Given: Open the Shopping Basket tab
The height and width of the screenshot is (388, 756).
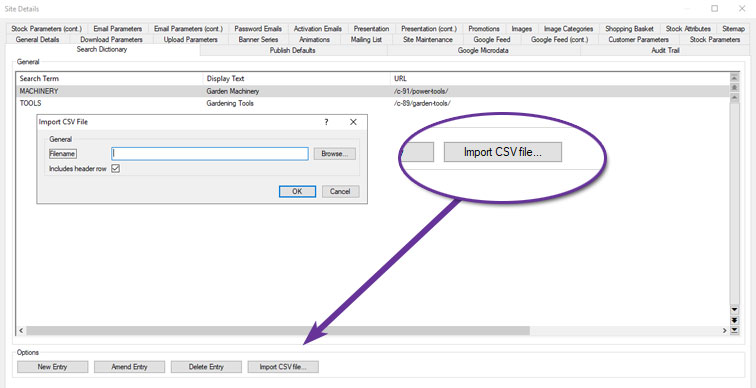Looking at the screenshot, I should point(629,29).
